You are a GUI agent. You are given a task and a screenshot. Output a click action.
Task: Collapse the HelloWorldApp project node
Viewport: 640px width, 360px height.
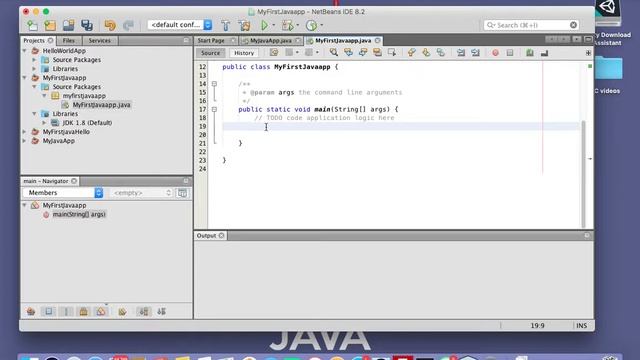(24, 51)
